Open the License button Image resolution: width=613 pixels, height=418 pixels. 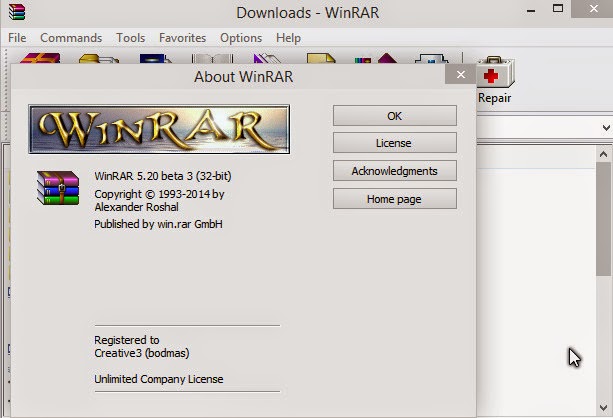(394, 143)
